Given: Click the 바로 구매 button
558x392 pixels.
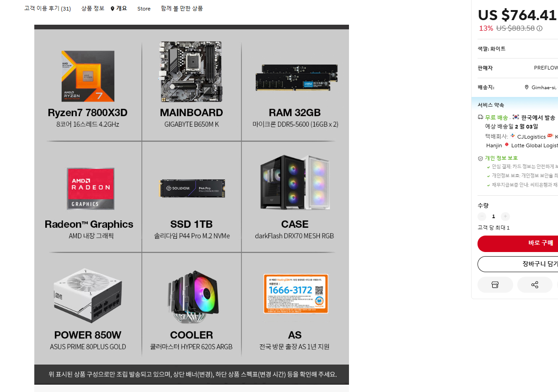Looking at the screenshot, I should 518,243.
